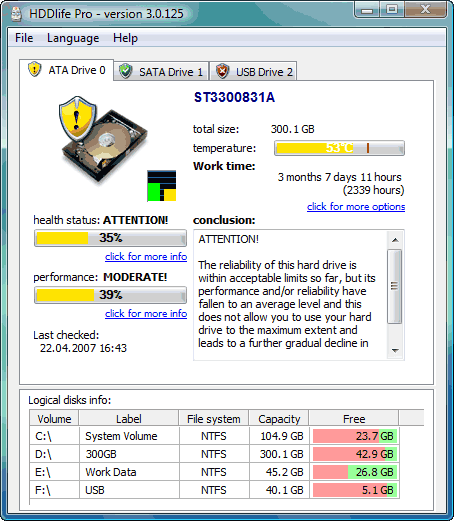Click the 'click for more options' link
The height and width of the screenshot is (521, 454).
point(356,207)
